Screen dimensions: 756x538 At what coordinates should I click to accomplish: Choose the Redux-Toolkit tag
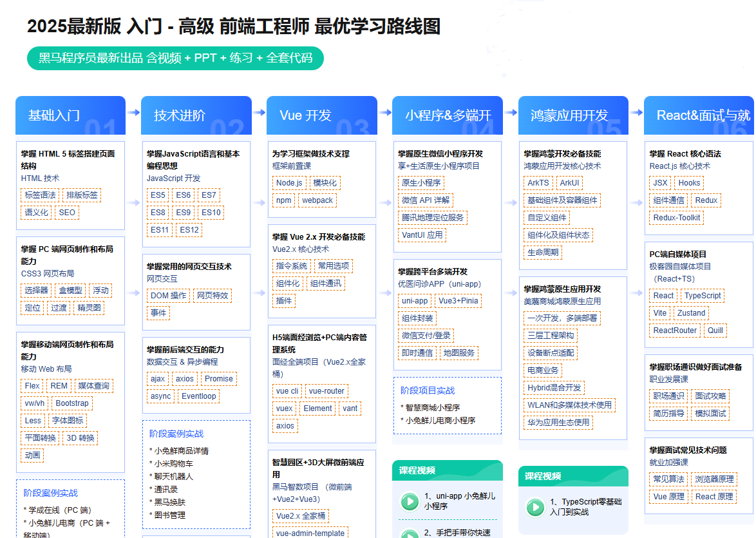click(x=677, y=218)
